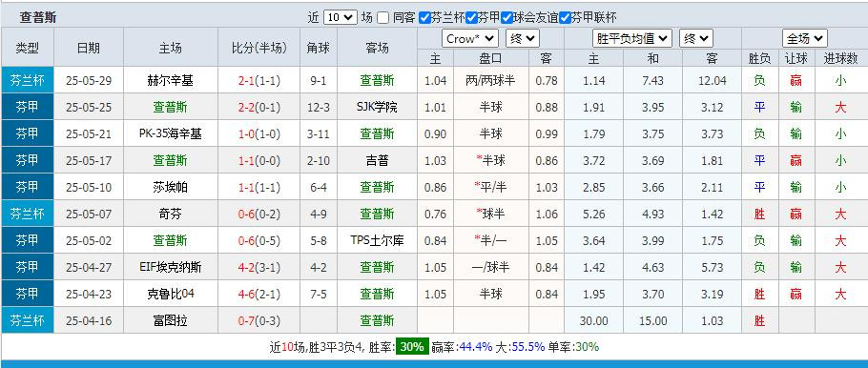868x368 pixels.
Task: Open the recent matches count dropdown
Action: [340, 17]
